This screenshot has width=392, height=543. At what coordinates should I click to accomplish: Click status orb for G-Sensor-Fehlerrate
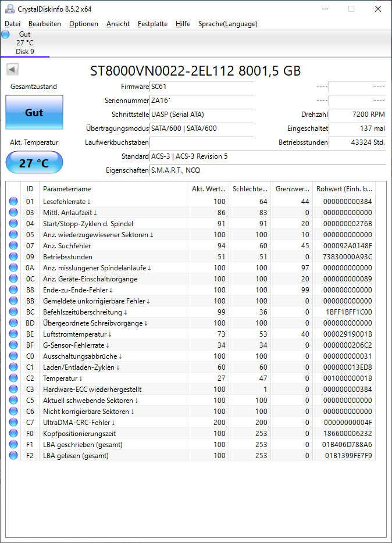coord(13,345)
